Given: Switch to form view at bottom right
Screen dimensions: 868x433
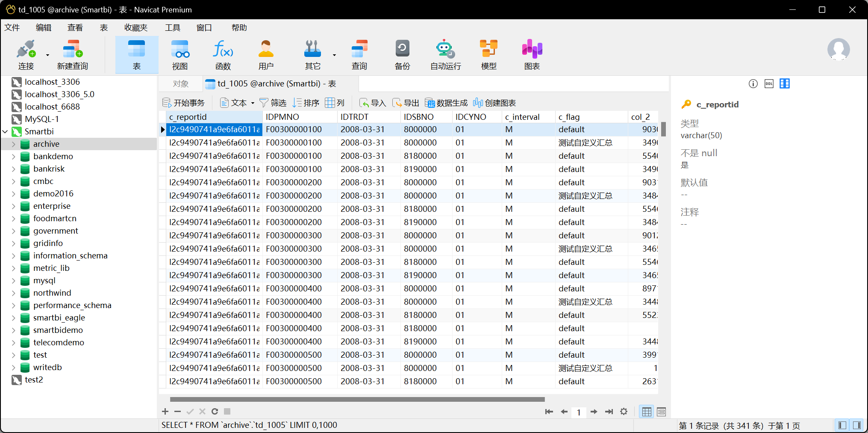Looking at the screenshot, I should click(661, 412).
